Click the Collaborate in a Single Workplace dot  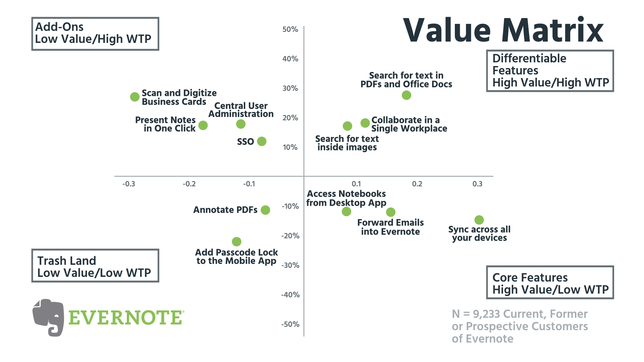(x=365, y=123)
